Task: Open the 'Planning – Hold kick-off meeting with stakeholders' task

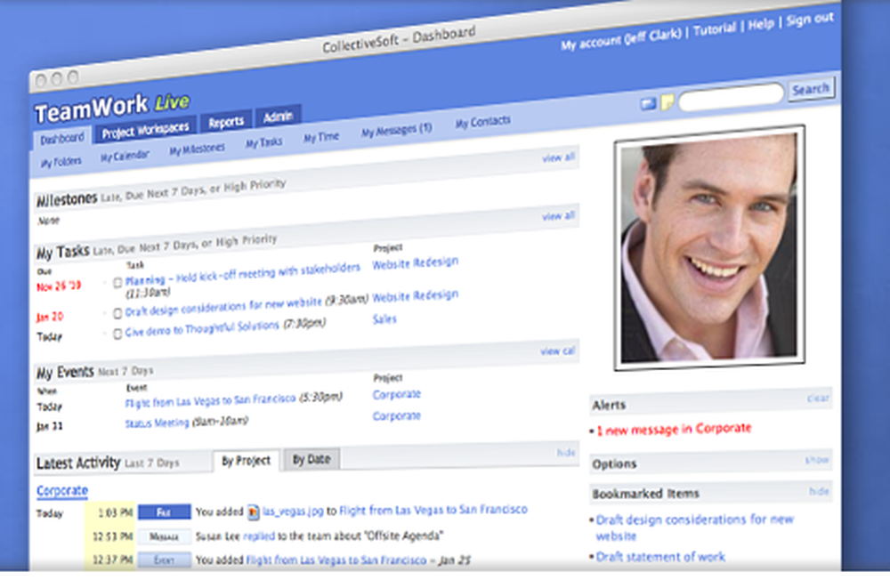Action: 242,274
